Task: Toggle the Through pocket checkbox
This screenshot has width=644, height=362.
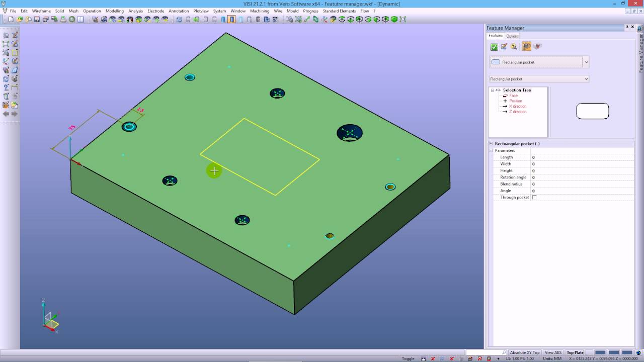Action: (534, 198)
